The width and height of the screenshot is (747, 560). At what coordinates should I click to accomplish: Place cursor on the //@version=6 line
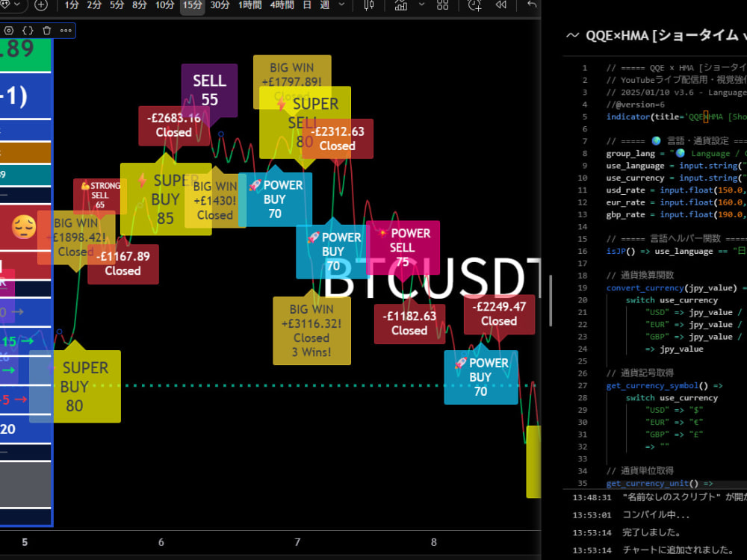point(636,105)
